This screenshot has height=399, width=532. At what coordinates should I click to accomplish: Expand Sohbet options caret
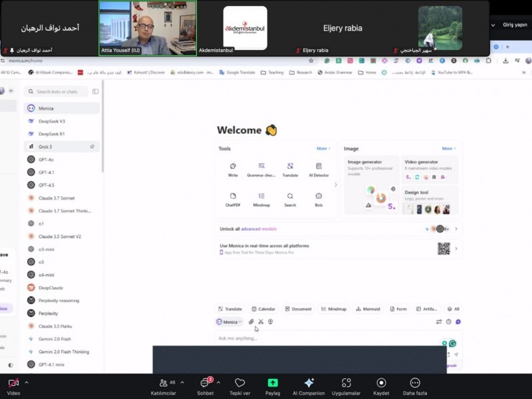(218, 382)
